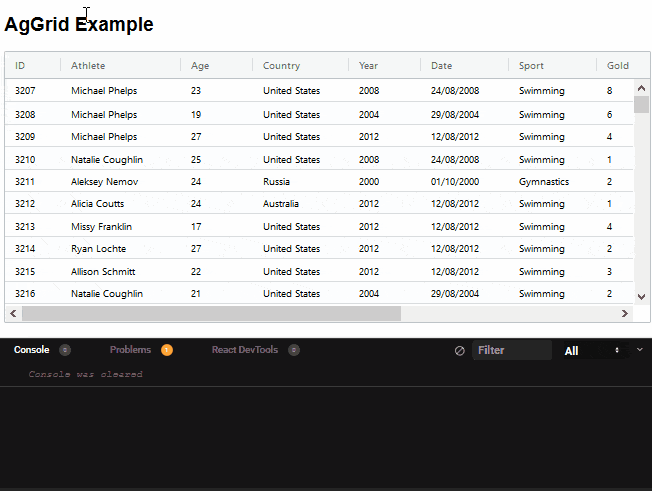This screenshot has height=491, width=652.
Task: Click Swimming in the Missy Franklin row
Action: (542, 227)
